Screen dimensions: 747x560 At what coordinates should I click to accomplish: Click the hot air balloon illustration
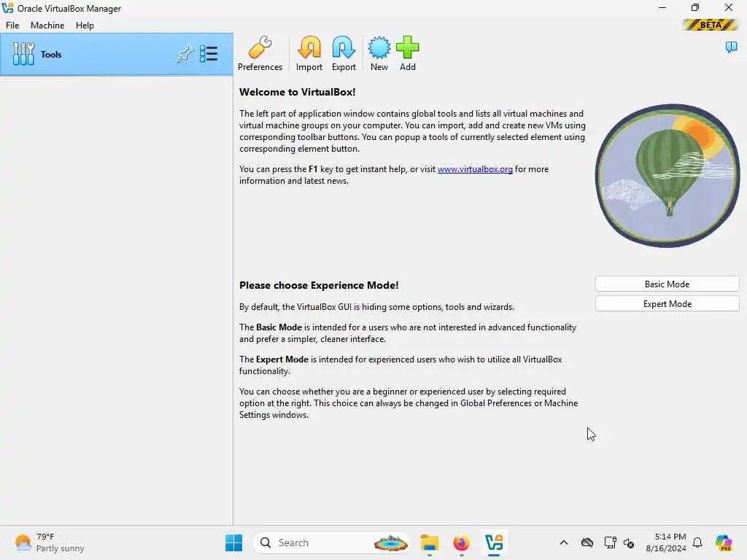(x=667, y=176)
